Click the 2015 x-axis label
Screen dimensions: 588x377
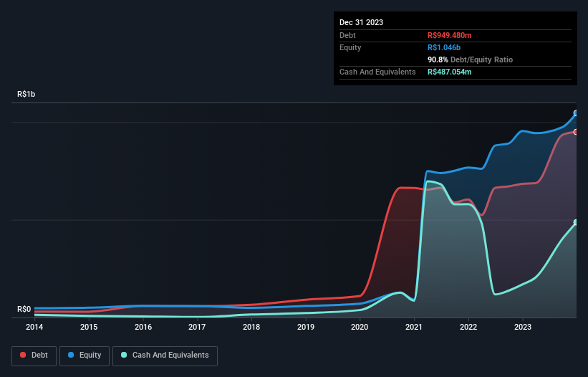click(x=89, y=327)
